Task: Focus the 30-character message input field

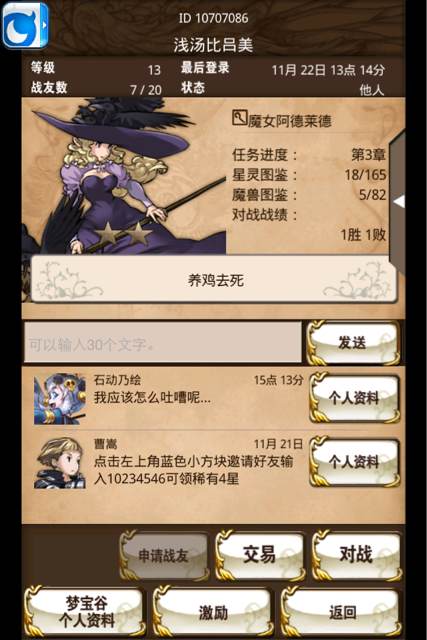Action: [x=163, y=342]
